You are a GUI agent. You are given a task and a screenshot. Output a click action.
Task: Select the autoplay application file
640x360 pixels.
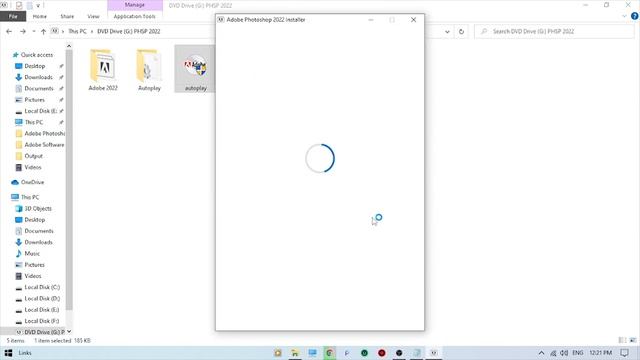tap(196, 69)
